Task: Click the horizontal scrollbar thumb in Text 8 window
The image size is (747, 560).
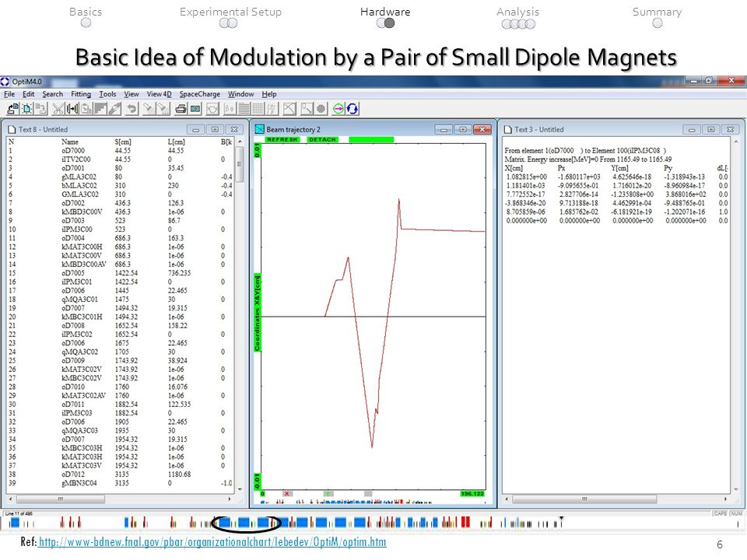Action: pyautogui.click(x=61, y=499)
